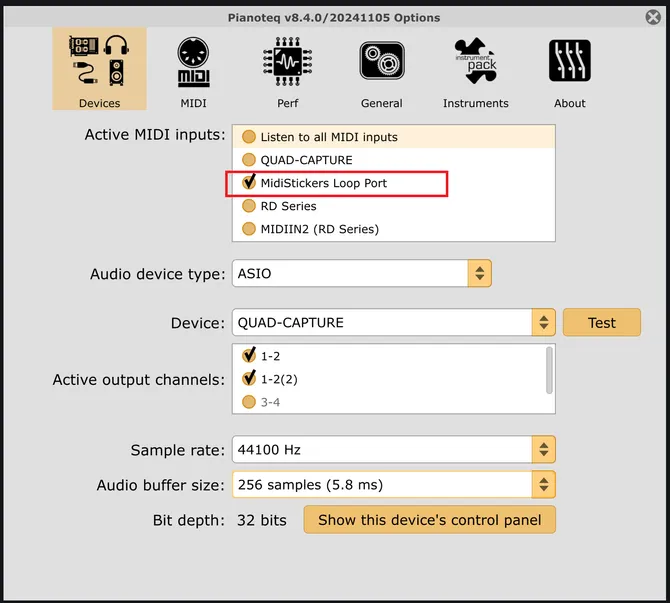670x603 pixels.
Task: Click the 'Audio device type:' label
Action: pos(157,274)
